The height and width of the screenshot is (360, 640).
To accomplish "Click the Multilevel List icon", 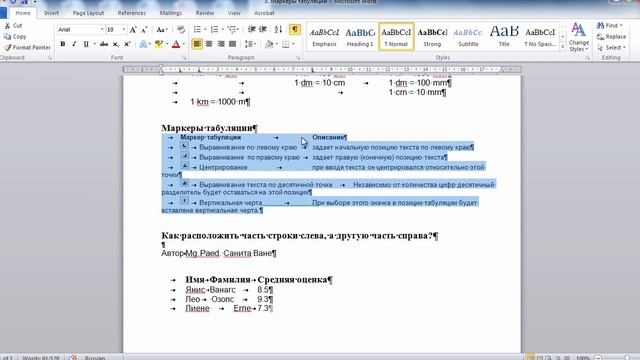I will (233, 29).
